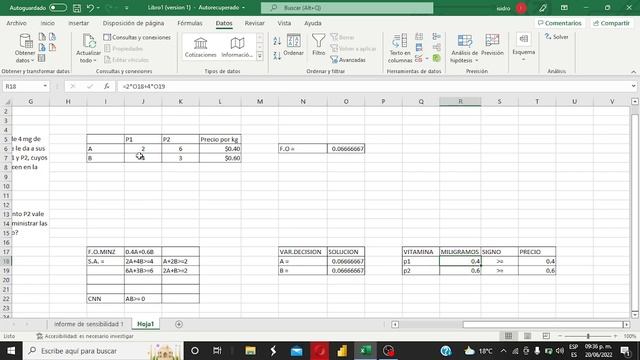Click the Deshacer undo arrow
The image size is (640, 360).
click(x=91, y=8)
